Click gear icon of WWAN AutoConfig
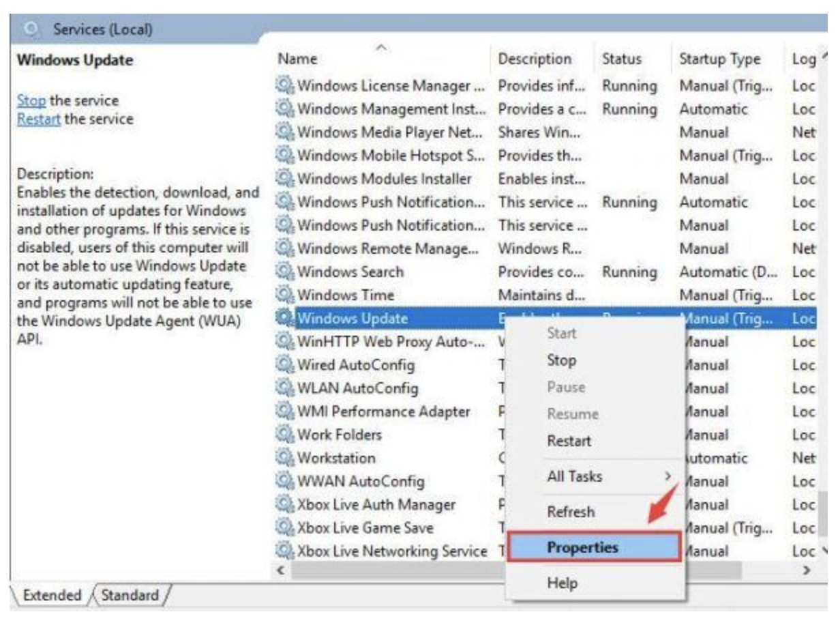 point(284,481)
